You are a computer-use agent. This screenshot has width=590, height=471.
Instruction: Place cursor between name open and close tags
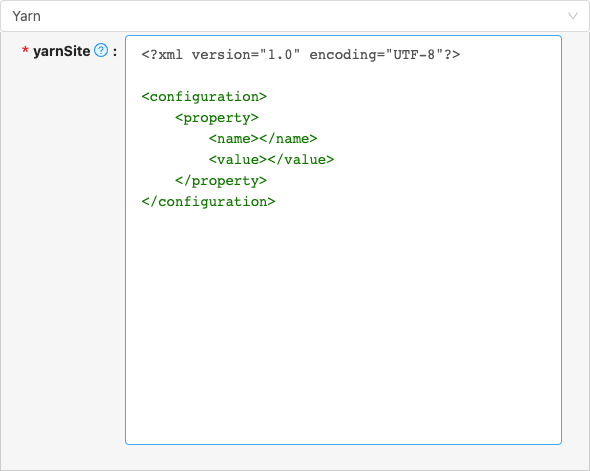259,139
